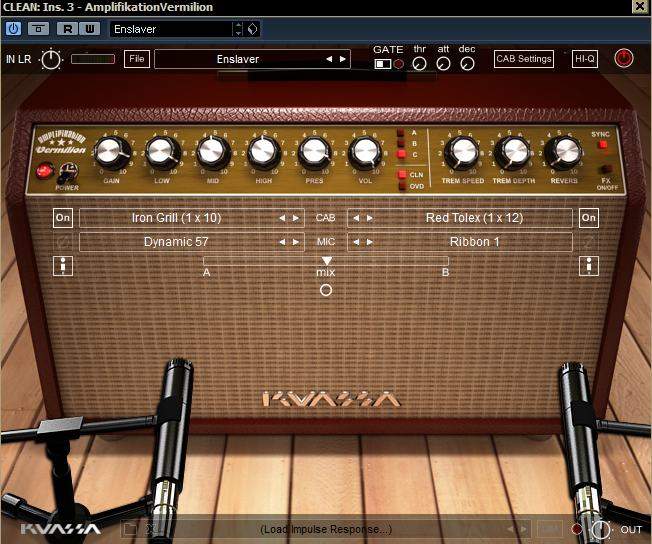Image resolution: width=652 pixels, height=544 pixels.
Task: Click Load Impulse Response field
Action: [326, 529]
